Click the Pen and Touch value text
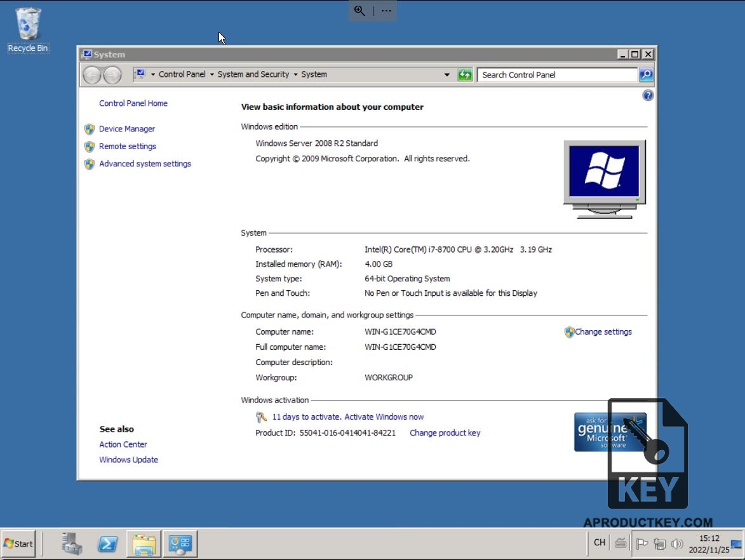 pyautogui.click(x=451, y=293)
